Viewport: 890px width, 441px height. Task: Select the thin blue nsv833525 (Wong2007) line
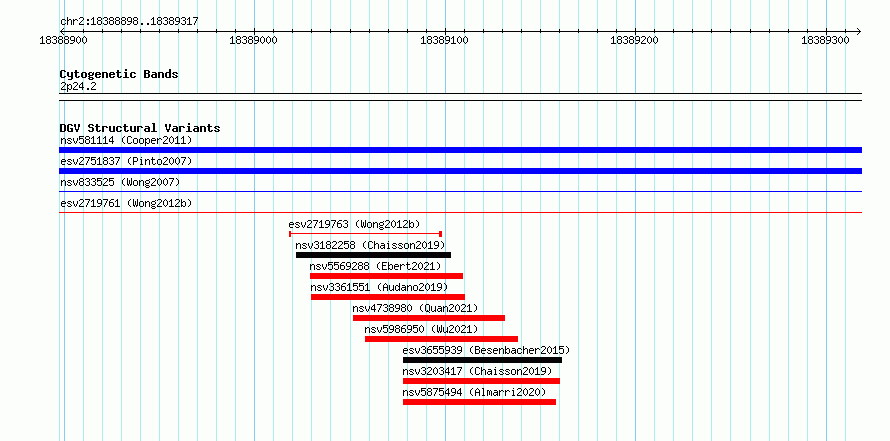[460, 192]
